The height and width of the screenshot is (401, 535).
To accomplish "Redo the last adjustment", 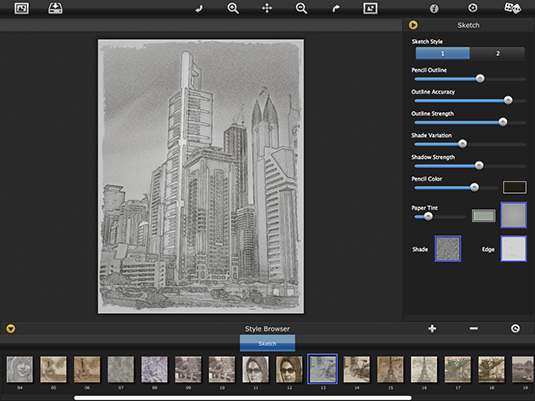I will [336, 9].
